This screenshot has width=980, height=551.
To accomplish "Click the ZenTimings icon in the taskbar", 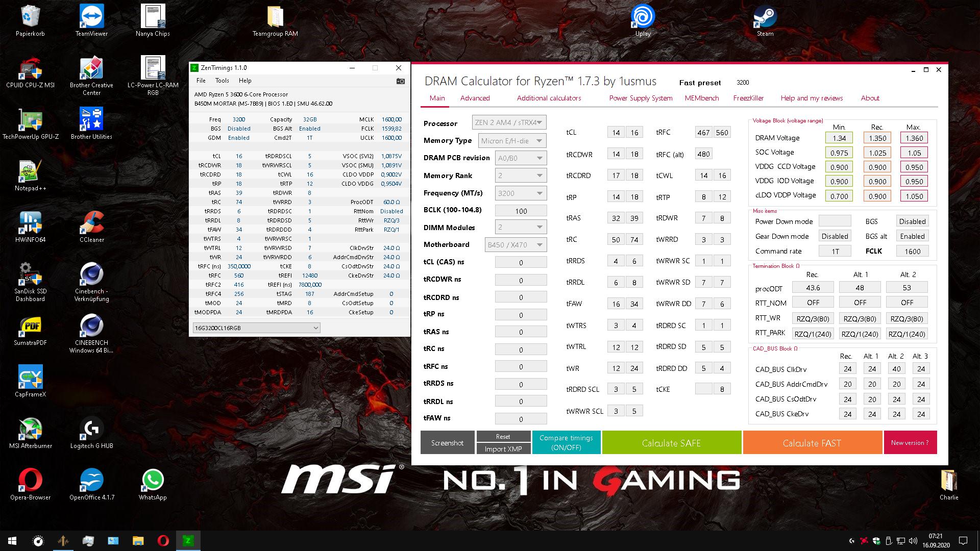I will click(188, 540).
